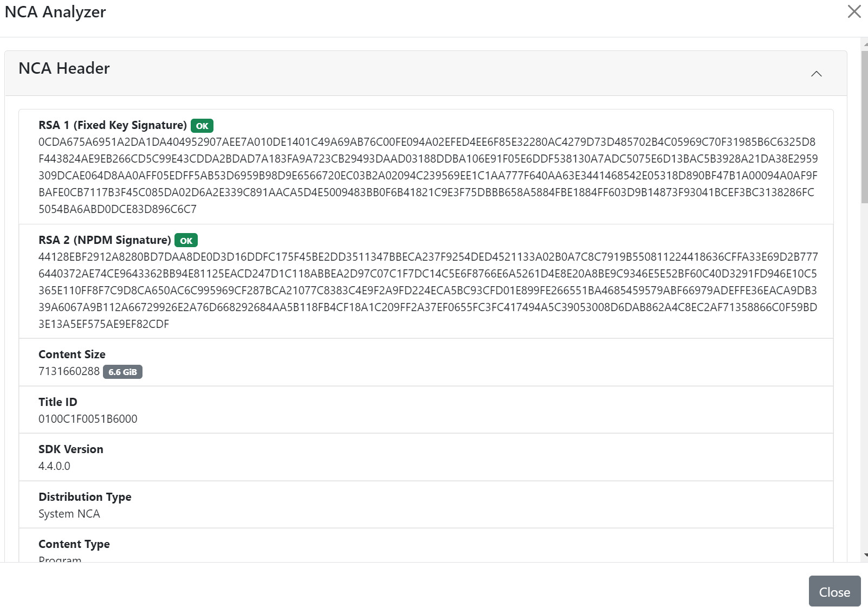868x613 pixels.
Task: Click the vertical scrollbar thumb
Action: pos(864,127)
